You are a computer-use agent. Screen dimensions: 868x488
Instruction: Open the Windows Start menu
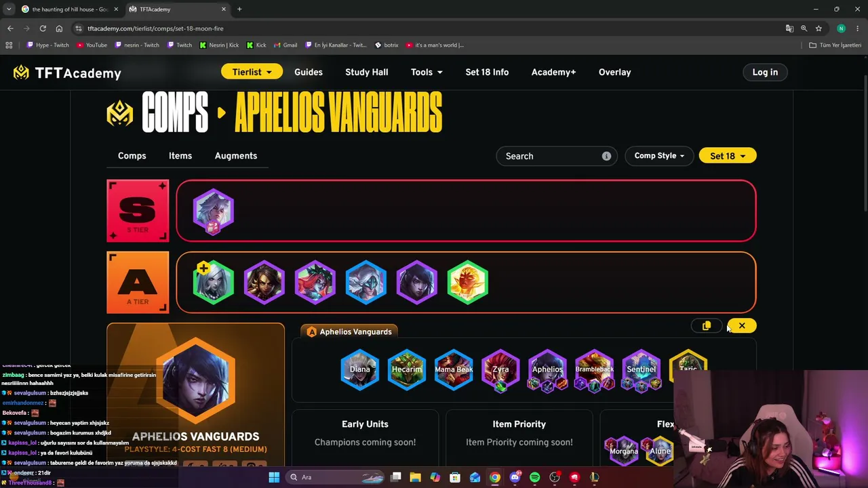click(274, 477)
